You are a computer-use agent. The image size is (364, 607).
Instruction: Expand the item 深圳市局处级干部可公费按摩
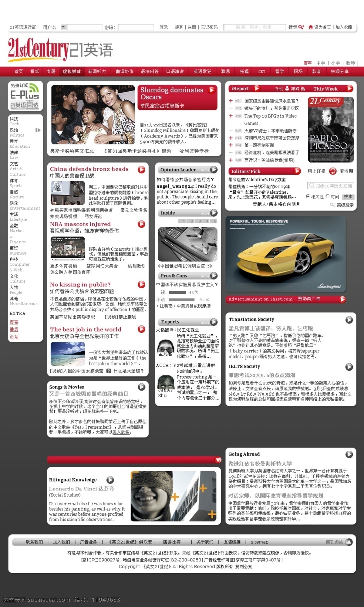coord(231,138)
